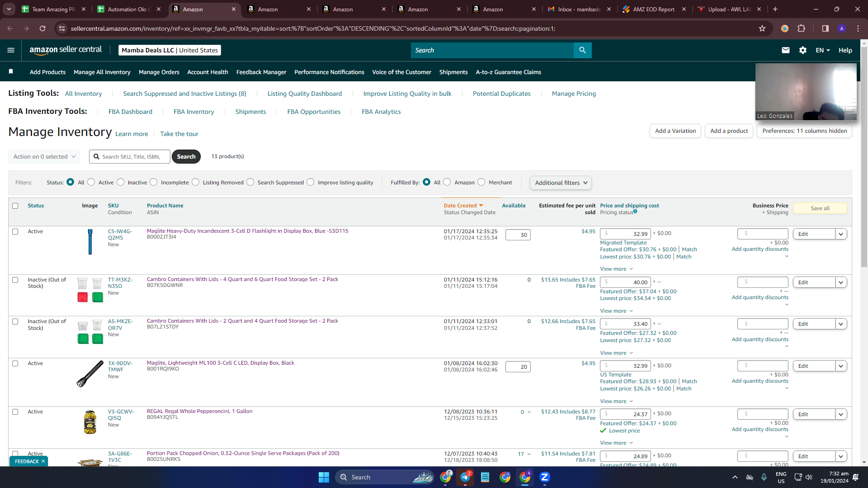Click the Search button next to SKU field
This screenshot has height=488, width=868.
pos(186,157)
